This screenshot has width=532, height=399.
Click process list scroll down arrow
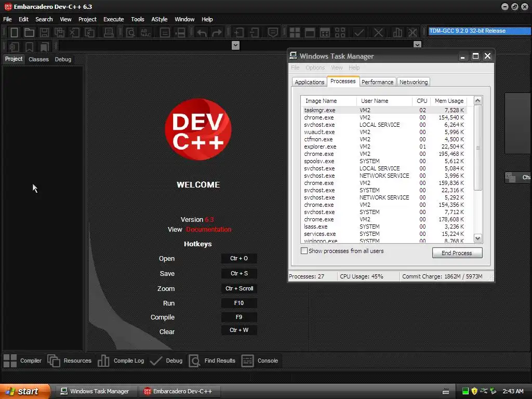(478, 238)
